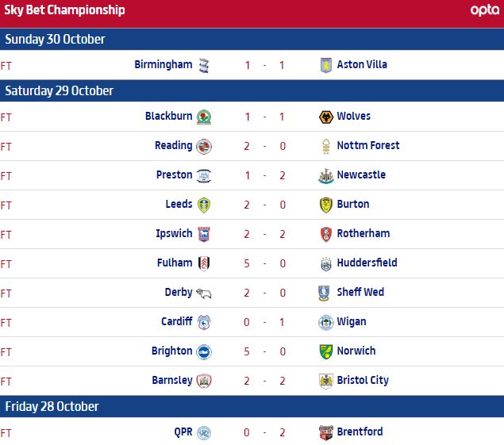The height and width of the screenshot is (445, 504).
Task: Open the Blackburn team link
Action: pyautogui.click(x=168, y=117)
